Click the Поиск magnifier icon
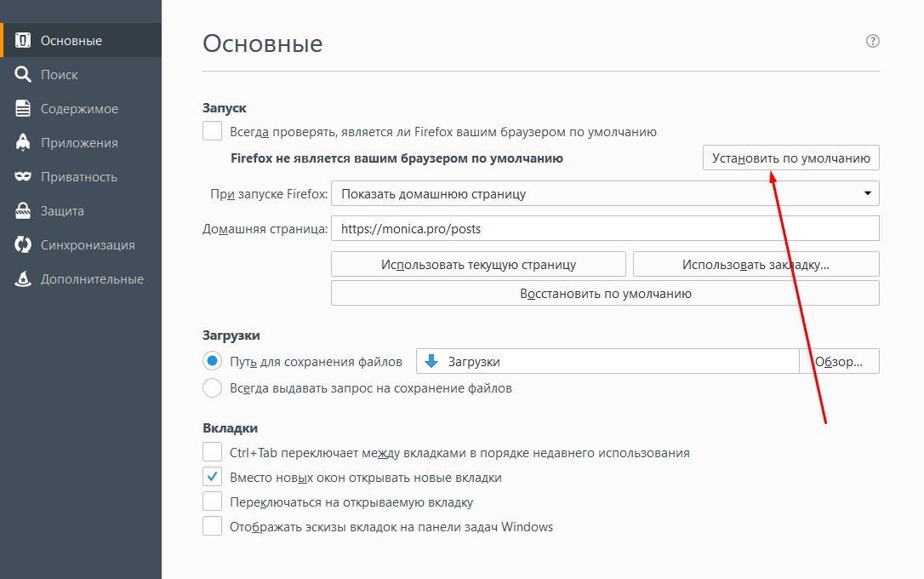 point(22,74)
